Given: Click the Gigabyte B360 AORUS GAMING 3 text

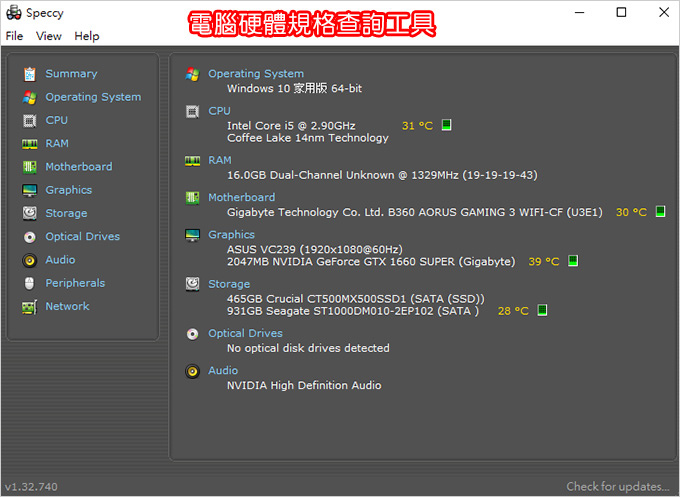Looking at the screenshot, I should click(x=415, y=212).
